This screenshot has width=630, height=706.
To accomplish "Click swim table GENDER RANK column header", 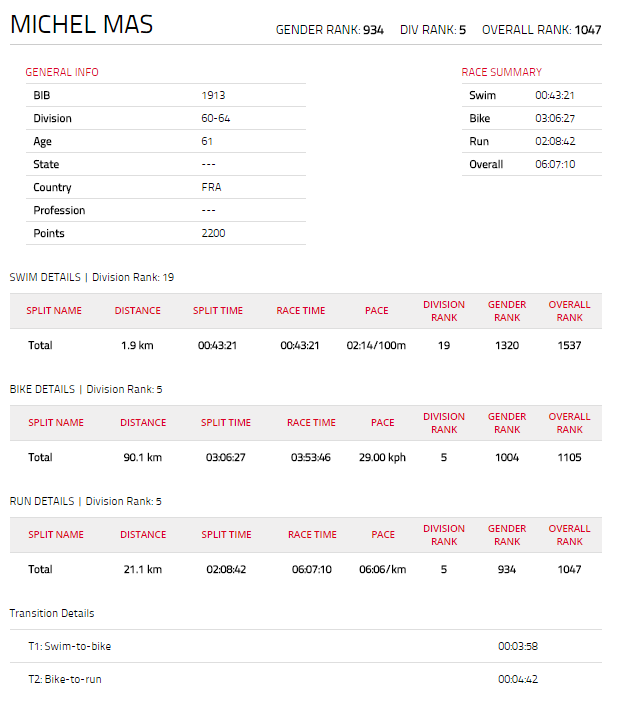I will (507, 311).
